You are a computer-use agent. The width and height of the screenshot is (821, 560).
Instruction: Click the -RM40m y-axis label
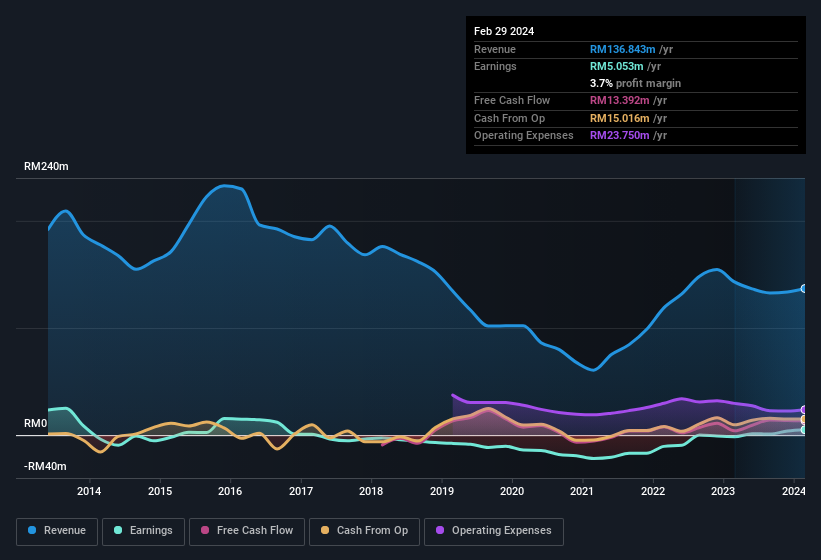[45, 466]
